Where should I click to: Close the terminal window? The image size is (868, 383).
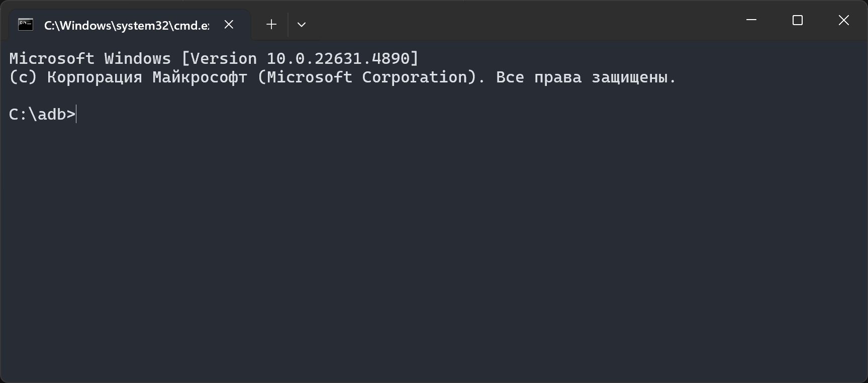click(x=844, y=20)
